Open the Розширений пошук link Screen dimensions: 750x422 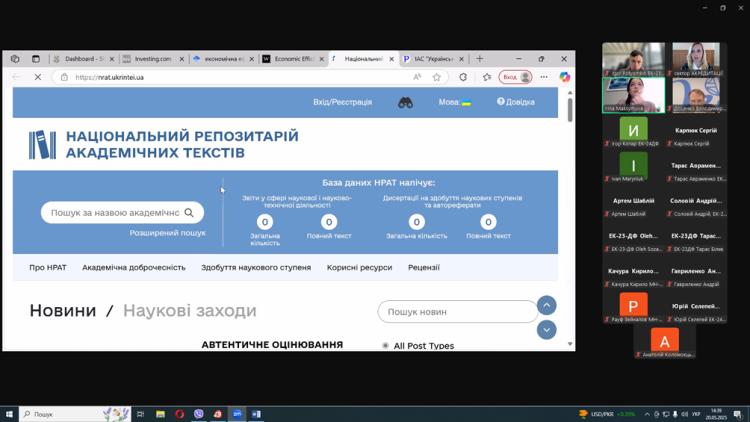pos(167,233)
